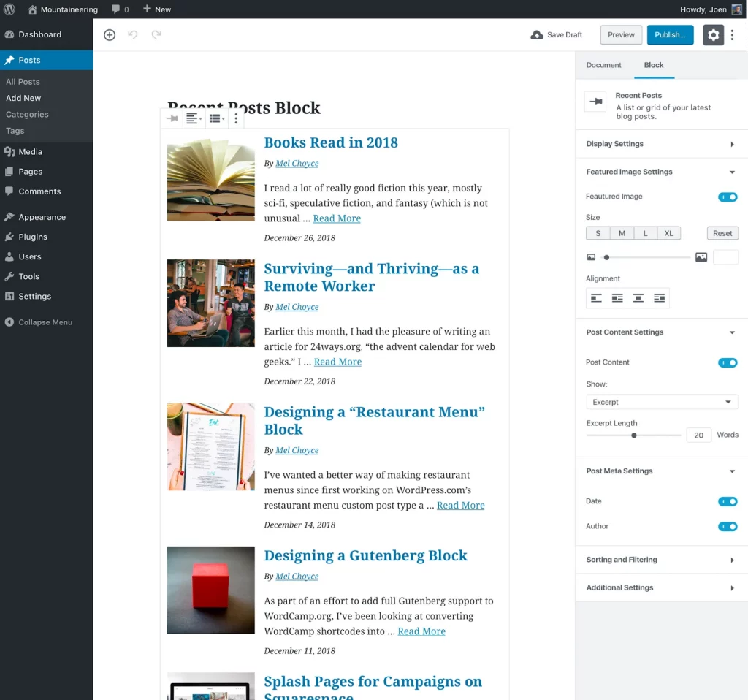Click the Publish button
The height and width of the screenshot is (700, 748).
(x=670, y=35)
